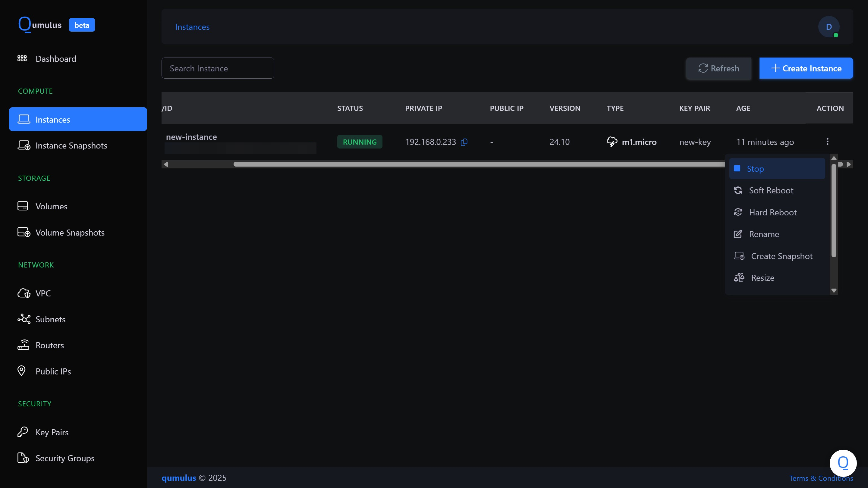The image size is (868, 488).
Task: Choose Rename from the menu
Action: tap(777, 234)
